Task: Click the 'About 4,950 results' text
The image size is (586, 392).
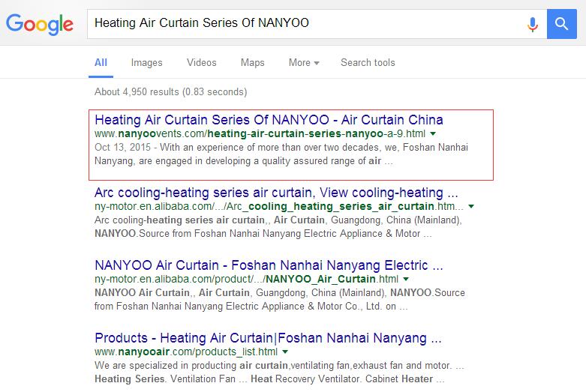Action: [171, 92]
